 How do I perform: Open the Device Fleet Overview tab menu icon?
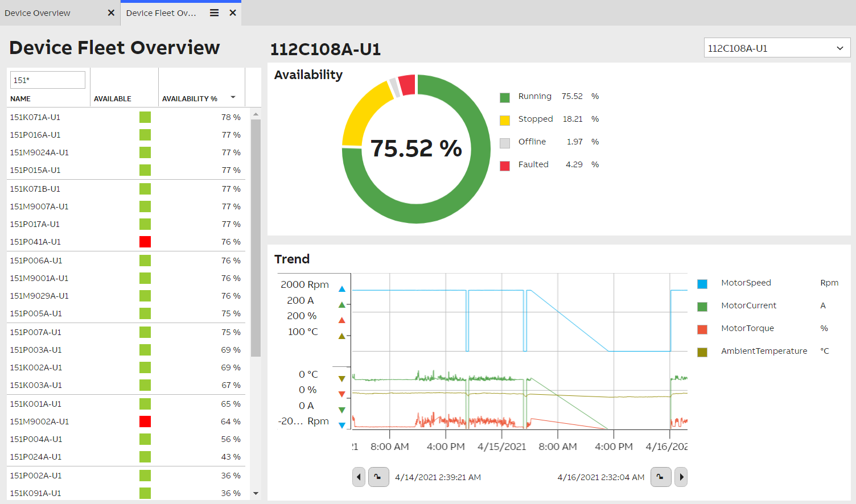tap(214, 13)
